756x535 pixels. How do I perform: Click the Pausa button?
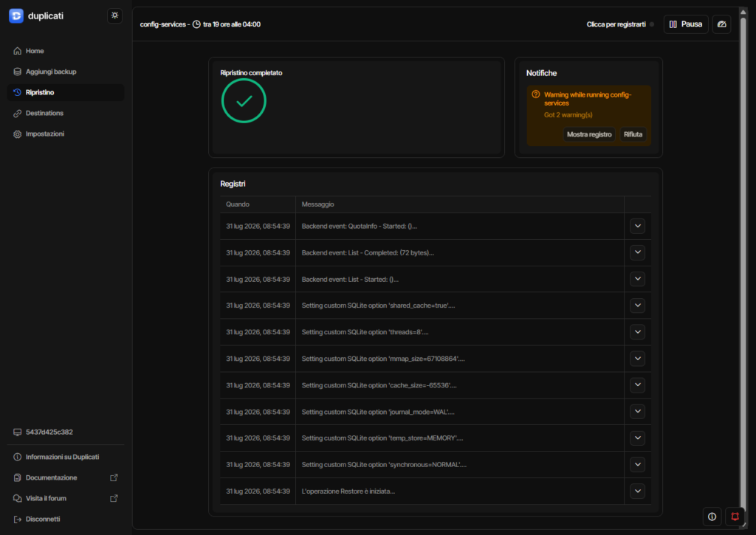point(686,24)
